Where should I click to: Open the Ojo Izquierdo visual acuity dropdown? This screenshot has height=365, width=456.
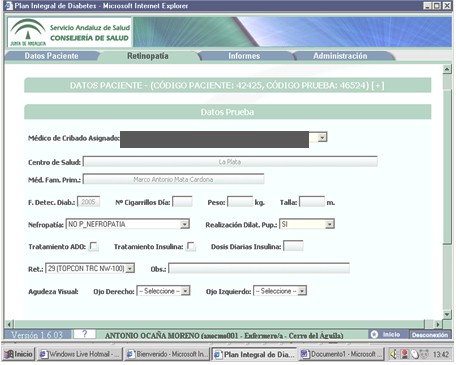pos(302,291)
